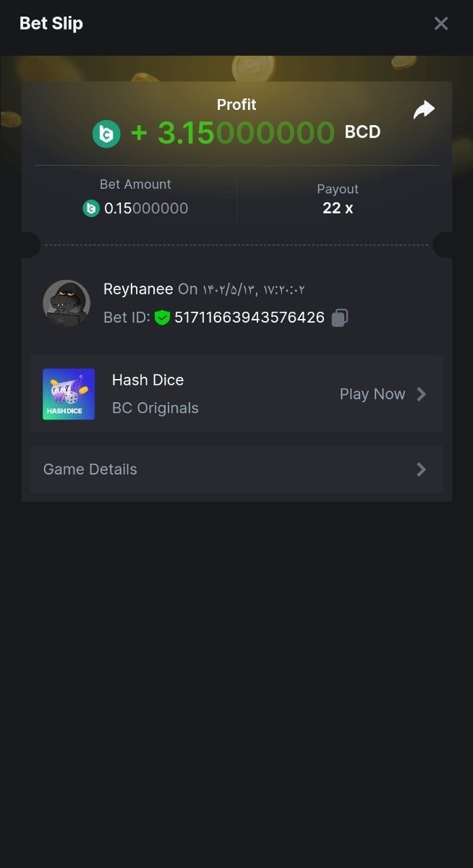Open the Hash Dice game thumbnail
Image resolution: width=473 pixels, height=868 pixels.
coord(69,394)
